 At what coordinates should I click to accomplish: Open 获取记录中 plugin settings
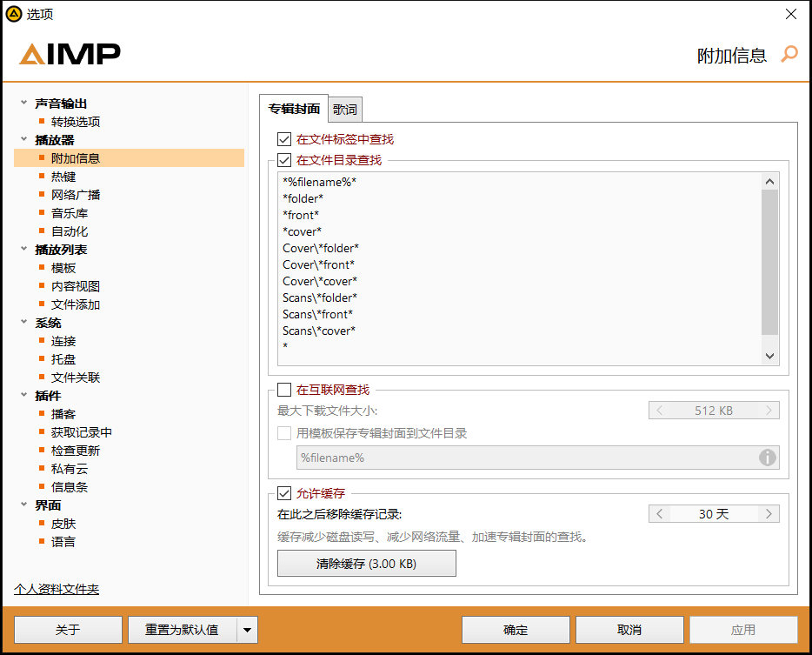pos(82,432)
